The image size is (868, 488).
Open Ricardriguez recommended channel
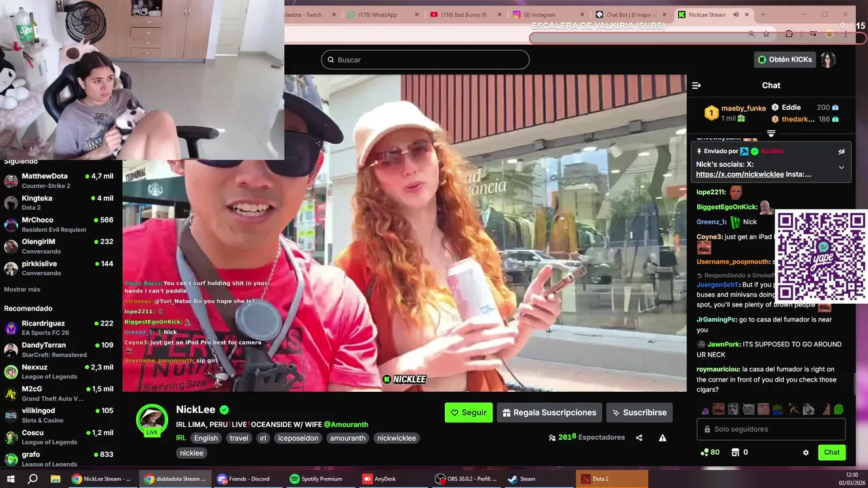point(60,327)
